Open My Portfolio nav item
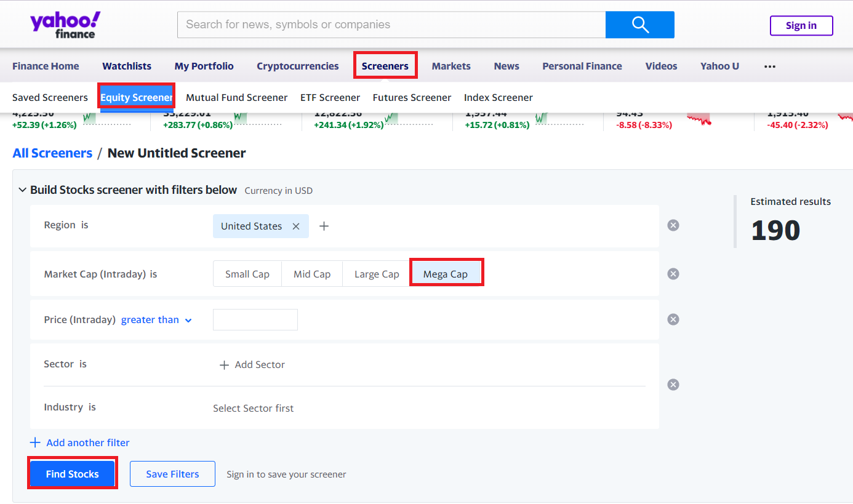This screenshot has height=504, width=853. [204, 66]
